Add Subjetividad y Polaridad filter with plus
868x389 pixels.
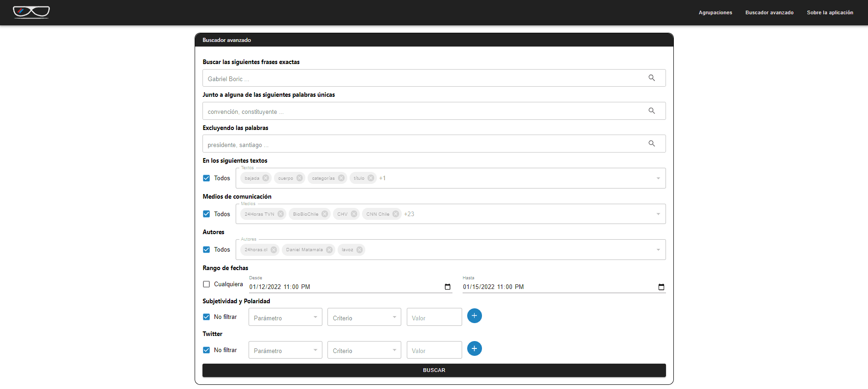coord(474,316)
